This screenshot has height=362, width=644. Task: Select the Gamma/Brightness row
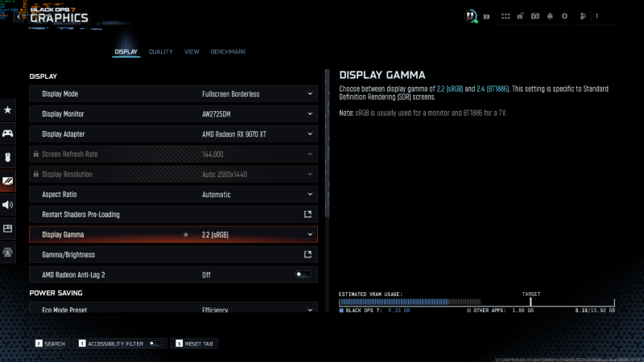(x=173, y=254)
